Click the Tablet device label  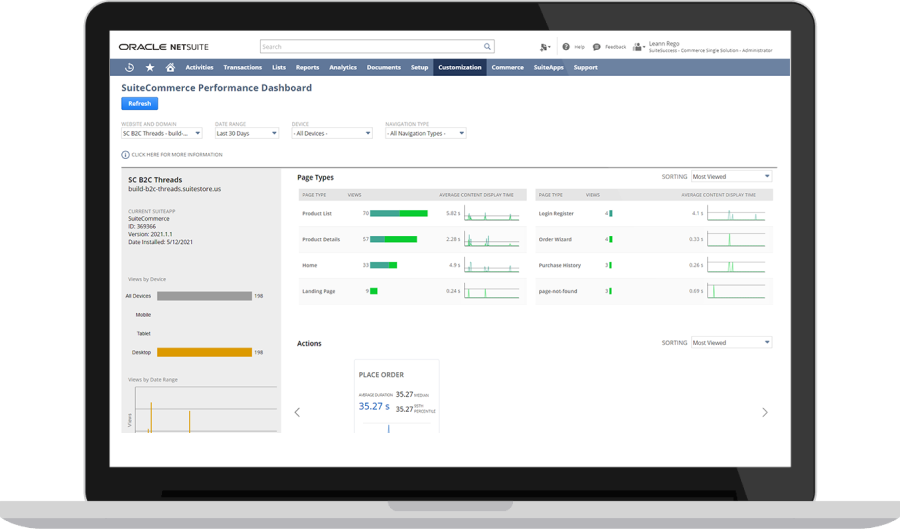pos(143,333)
